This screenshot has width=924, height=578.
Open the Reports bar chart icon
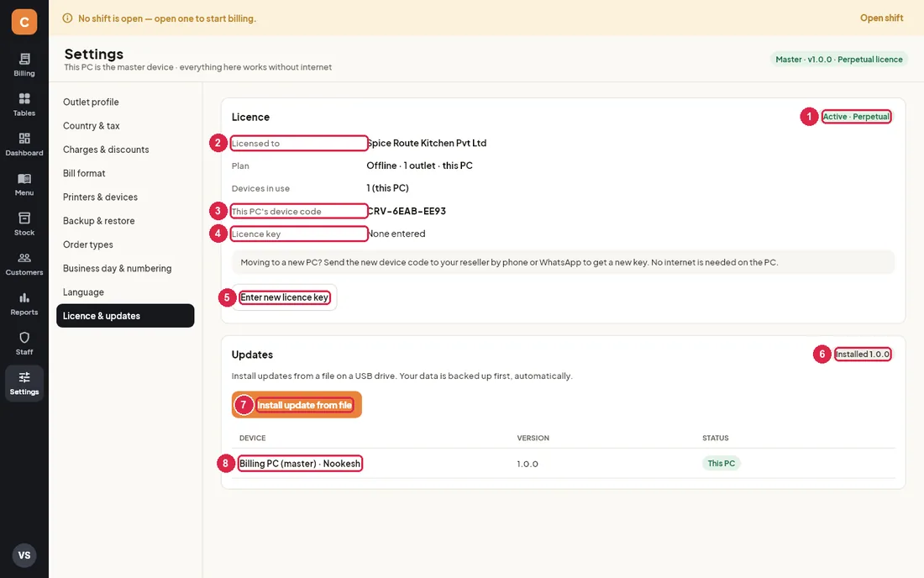(24, 297)
